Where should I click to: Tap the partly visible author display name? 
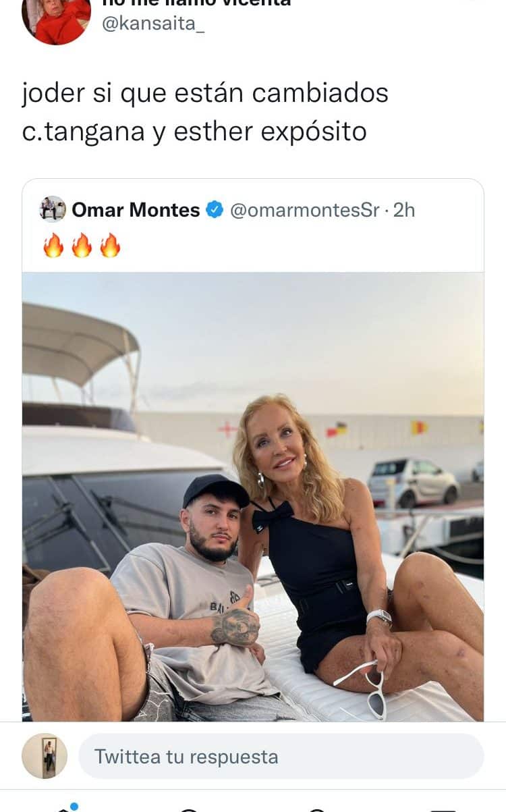pyautogui.click(x=196, y=3)
